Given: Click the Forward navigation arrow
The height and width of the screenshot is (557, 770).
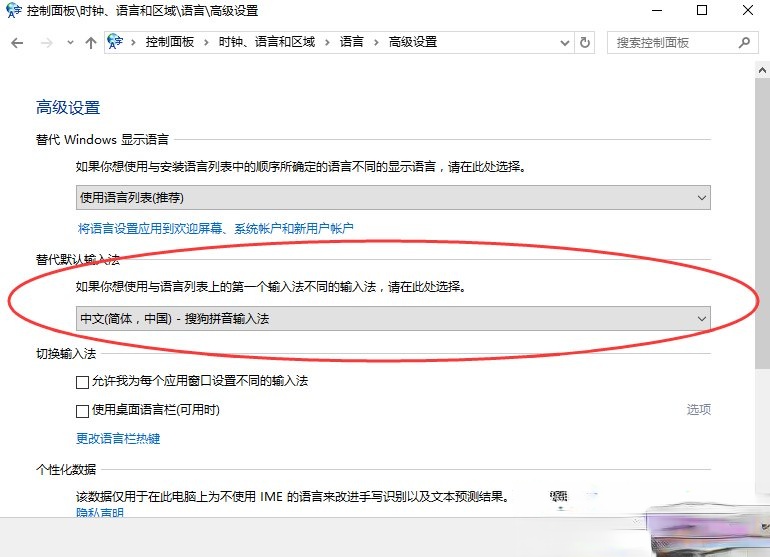Looking at the screenshot, I should pyautogui.click(x=47, y=43).
